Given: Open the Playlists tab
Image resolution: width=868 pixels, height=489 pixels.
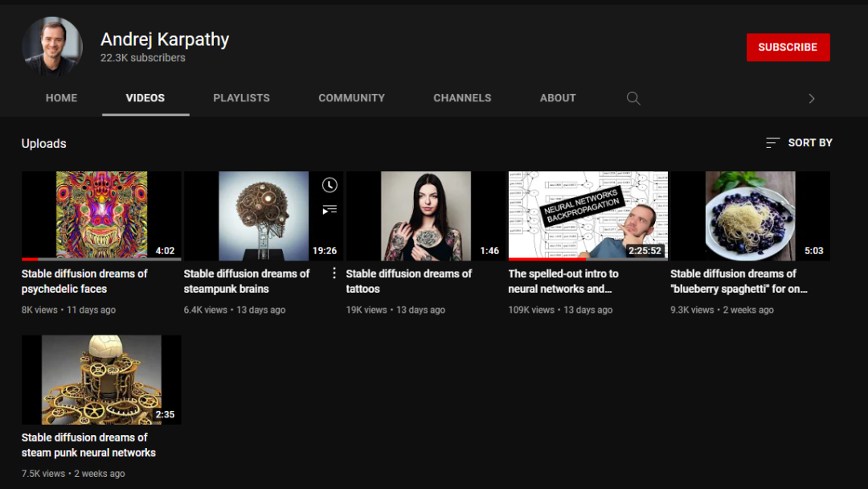Looking at the screenshot, I should tap(241, 98).
